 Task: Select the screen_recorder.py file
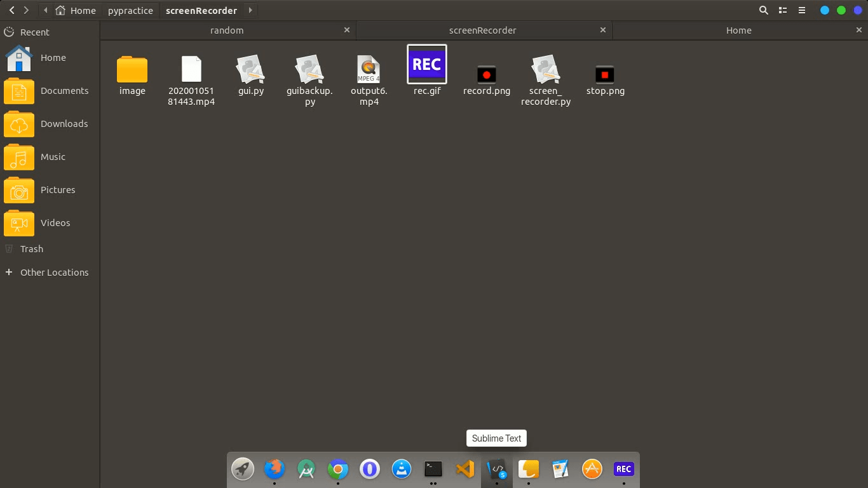point(546,81)
